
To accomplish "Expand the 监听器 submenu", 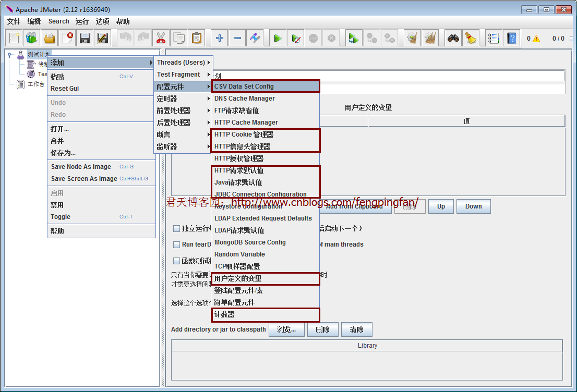I will 183,146.
